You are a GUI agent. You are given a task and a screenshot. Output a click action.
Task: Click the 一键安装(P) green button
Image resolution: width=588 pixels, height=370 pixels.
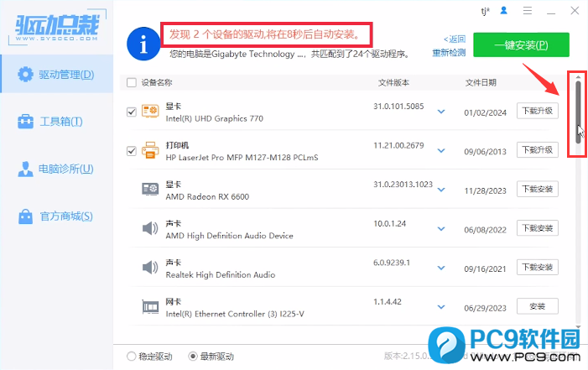click(521, 45)
